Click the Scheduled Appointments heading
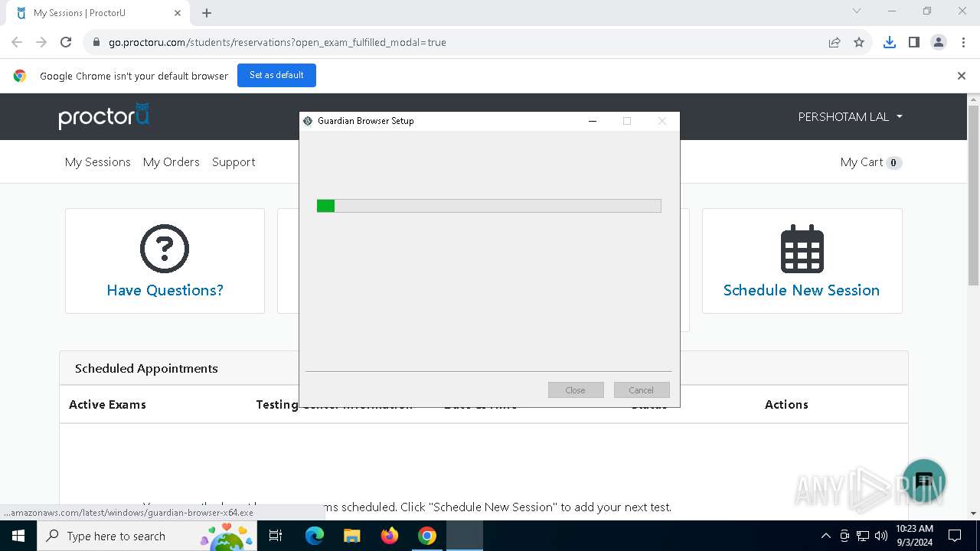This screenshot has height=551, width=980. point(146,368)
